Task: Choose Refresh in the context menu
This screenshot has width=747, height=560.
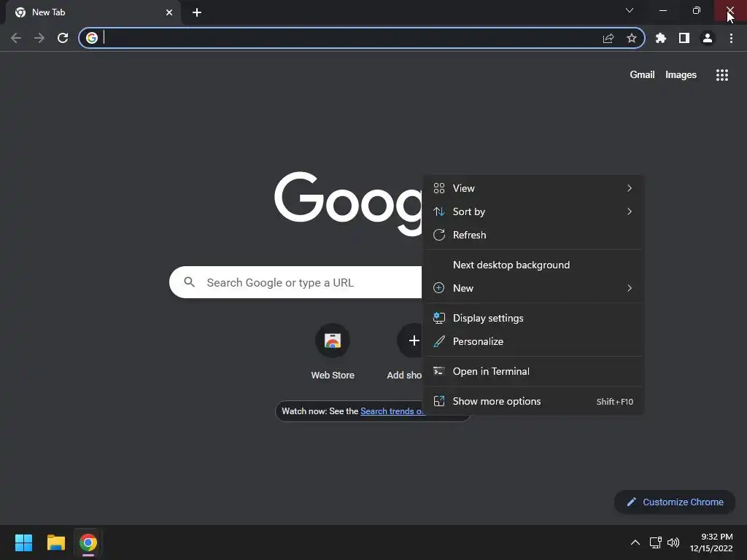Action: tap(533, 235)
